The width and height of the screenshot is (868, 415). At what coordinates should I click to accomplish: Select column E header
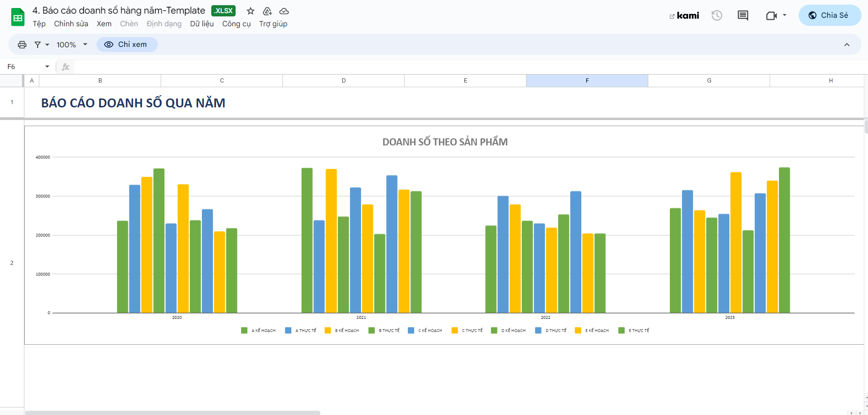(466, 81)
